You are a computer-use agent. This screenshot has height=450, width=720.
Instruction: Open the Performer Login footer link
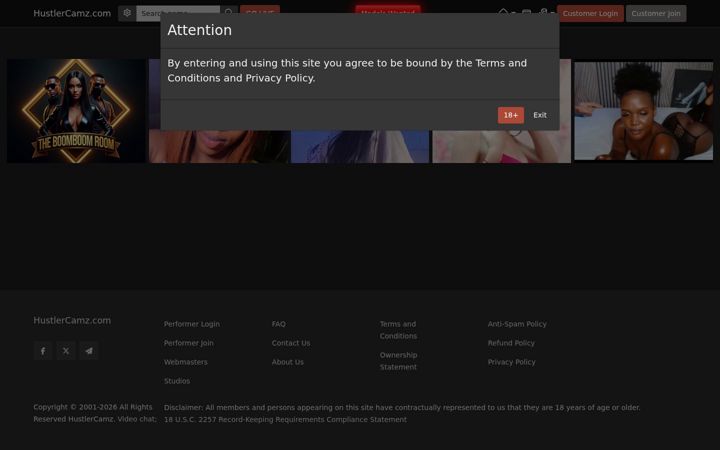[x=191, y=324]
